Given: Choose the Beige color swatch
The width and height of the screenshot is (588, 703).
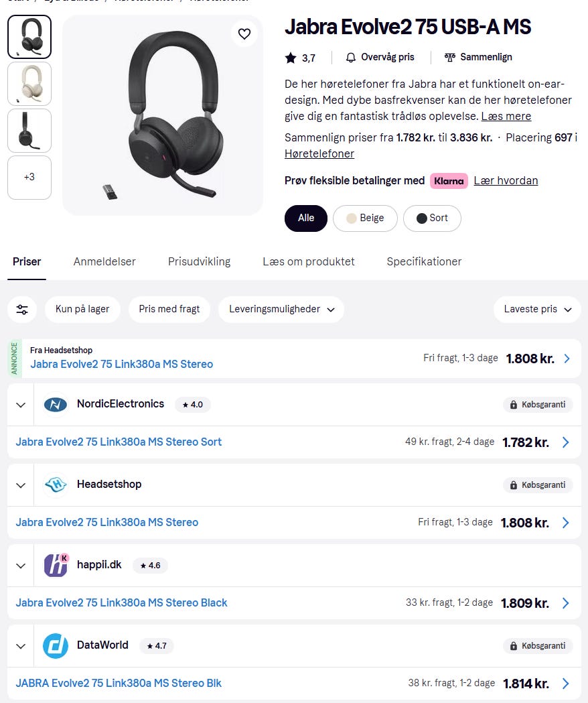Looking at the screenshot, I should pyautogui.click(x=365, y=218).
